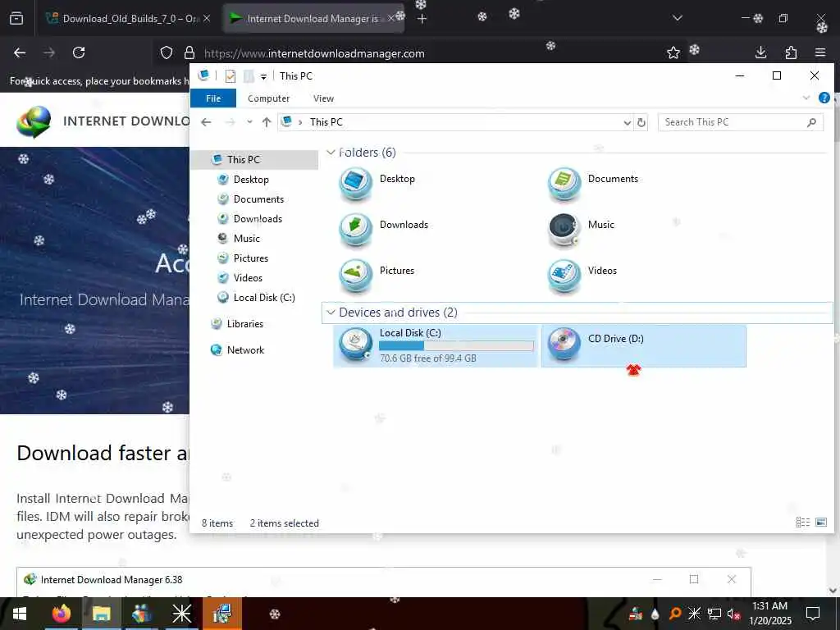Open the Music folder icon in Folders group
This screenshot has height=630, width=840.
pyautogui.click(x=564, y=230)
